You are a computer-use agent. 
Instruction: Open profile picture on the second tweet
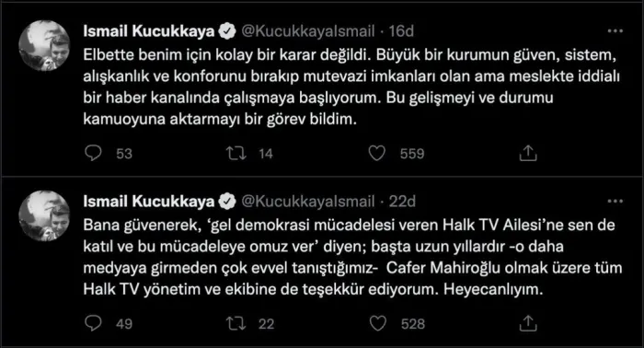tap(44, 215)
